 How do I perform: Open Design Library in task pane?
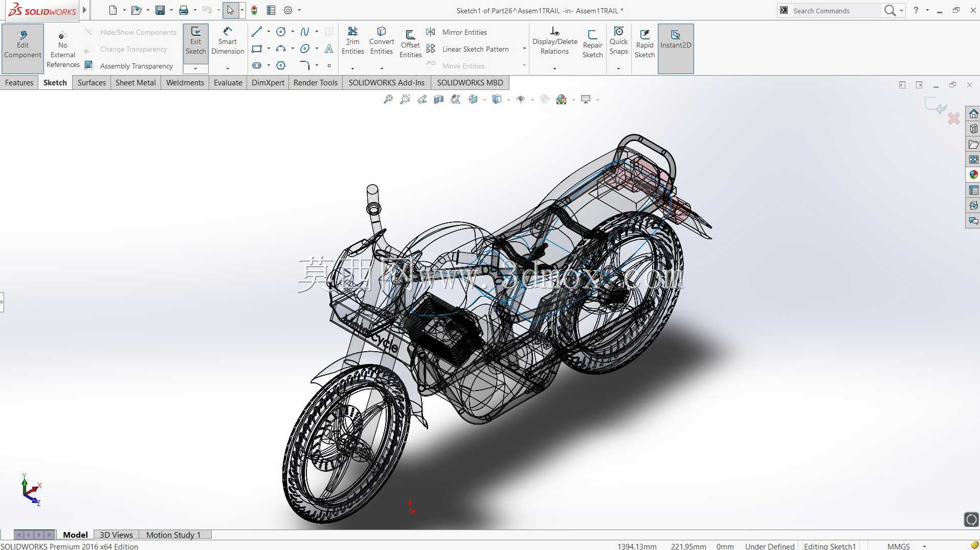click(973, 129)
